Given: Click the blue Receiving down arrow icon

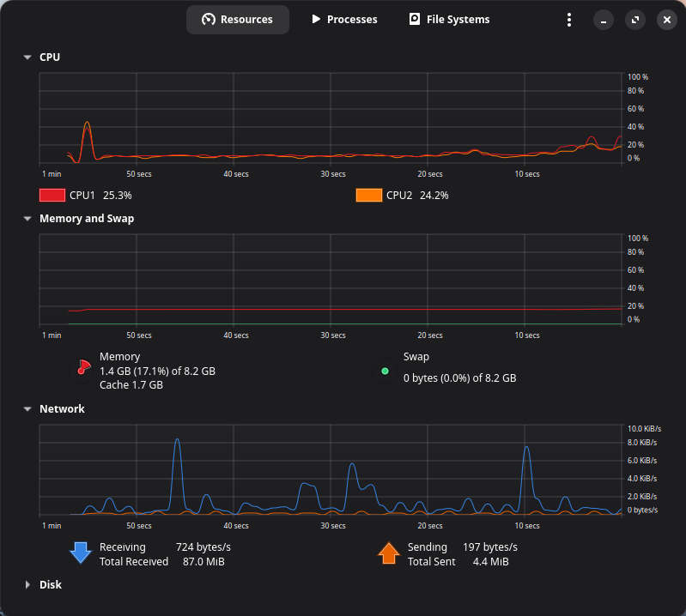Looking at the screenshot, I should tap(81, 553).
